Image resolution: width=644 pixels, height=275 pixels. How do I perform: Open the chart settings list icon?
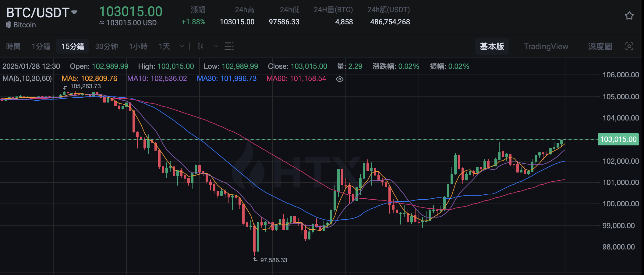(229, 46)
